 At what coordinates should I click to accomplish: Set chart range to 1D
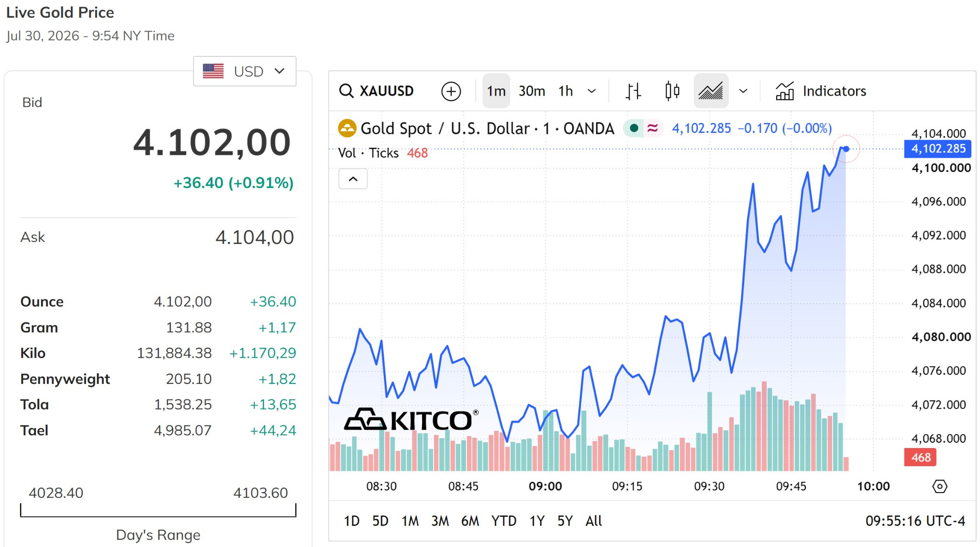tap(352, 521)
